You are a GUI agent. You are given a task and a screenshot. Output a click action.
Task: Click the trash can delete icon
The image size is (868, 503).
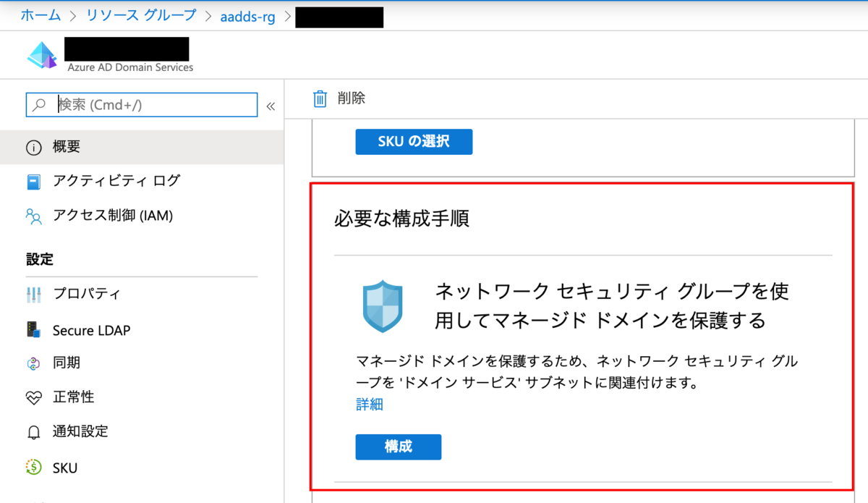tap(320, 98)
